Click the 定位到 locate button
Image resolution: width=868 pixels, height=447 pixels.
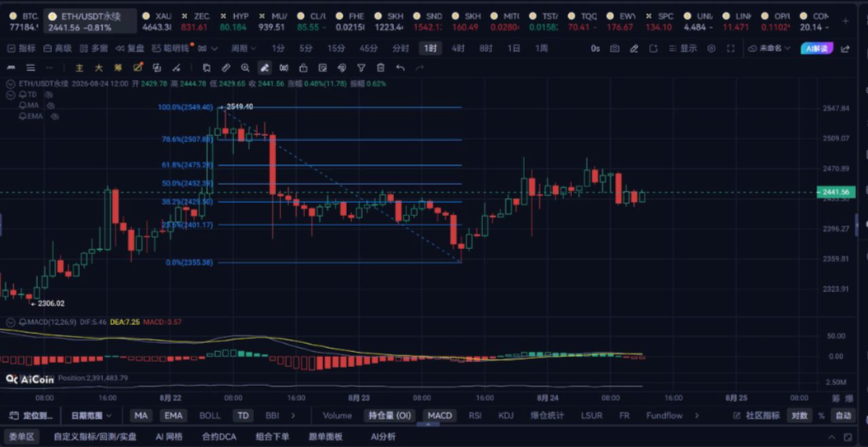coord(33,416)
